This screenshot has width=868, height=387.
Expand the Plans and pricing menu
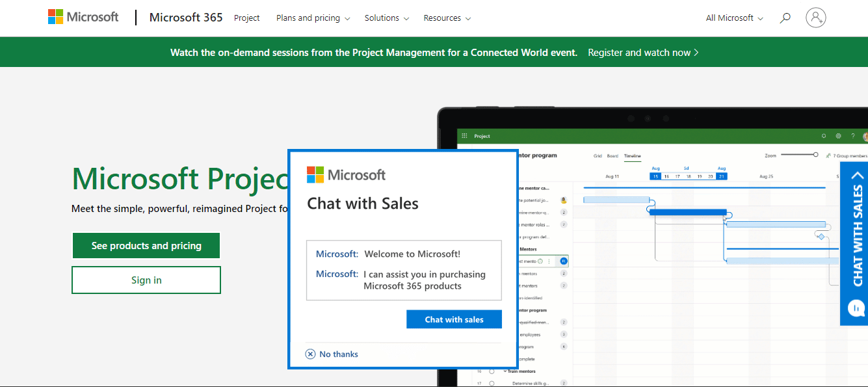coord(313,18)
